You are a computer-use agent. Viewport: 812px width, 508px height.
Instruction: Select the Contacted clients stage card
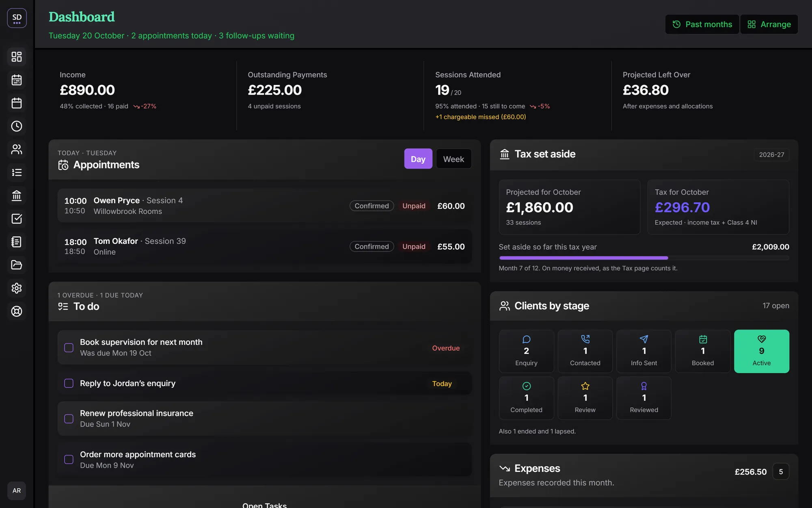pyautogui.click(x=585, y=351)
